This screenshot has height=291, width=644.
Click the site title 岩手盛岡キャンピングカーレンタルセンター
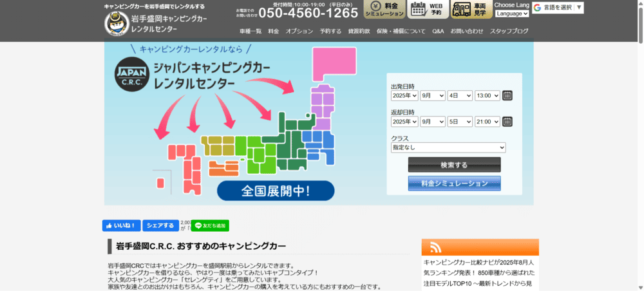tap(169, 24)
